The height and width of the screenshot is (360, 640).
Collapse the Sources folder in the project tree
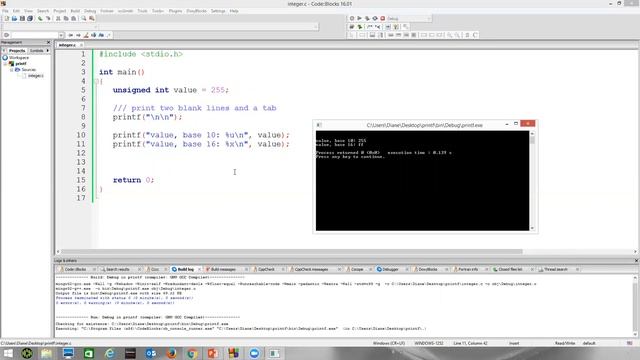(11, 70)
